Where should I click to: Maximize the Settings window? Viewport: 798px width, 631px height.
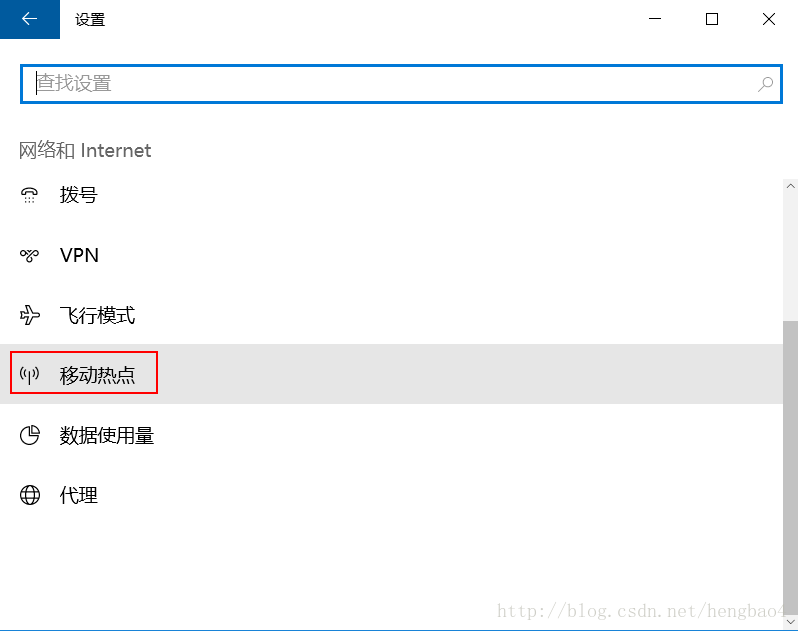pos(712,19)
